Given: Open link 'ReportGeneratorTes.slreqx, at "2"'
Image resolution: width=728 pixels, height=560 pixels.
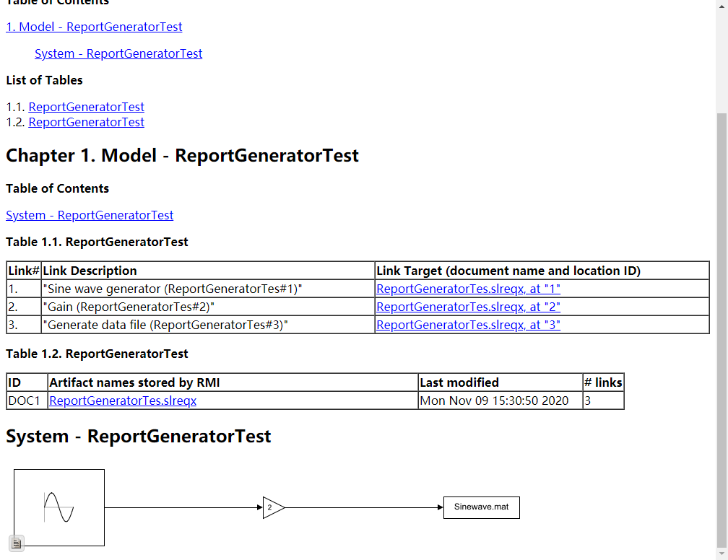Looking at the screenshot, I should coord(468,307).
